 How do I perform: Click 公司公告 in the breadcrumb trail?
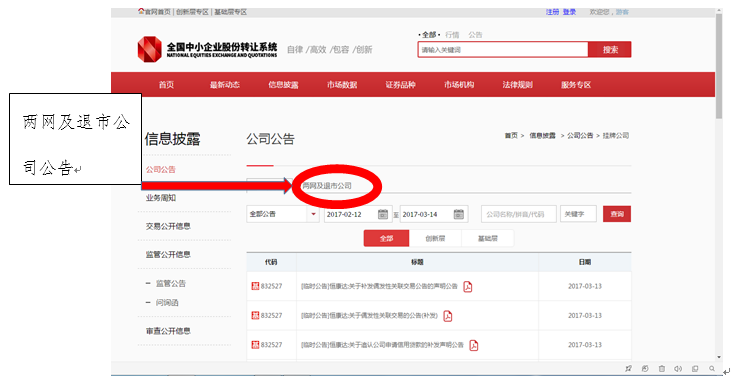pos(580,136)
